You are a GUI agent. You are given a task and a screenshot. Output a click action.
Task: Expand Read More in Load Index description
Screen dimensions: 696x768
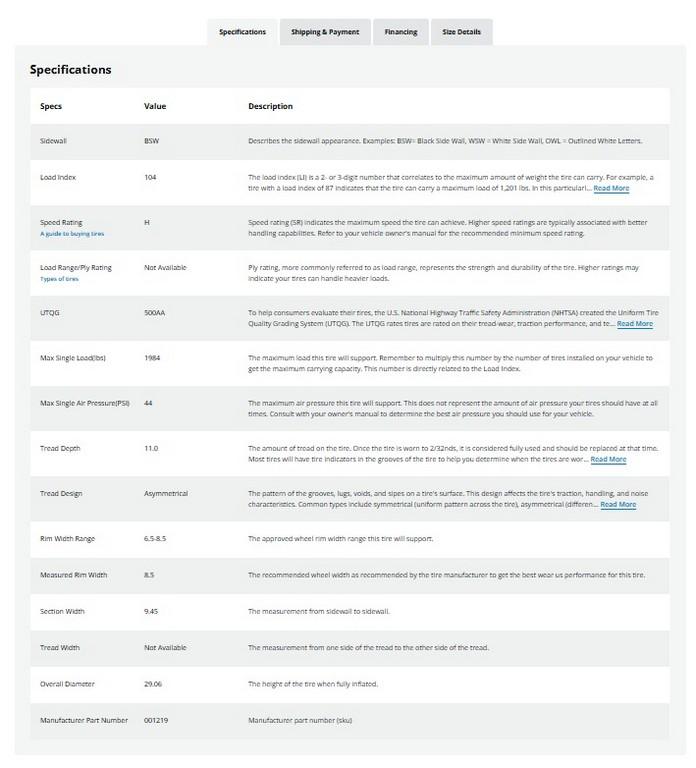coord(611,188)
